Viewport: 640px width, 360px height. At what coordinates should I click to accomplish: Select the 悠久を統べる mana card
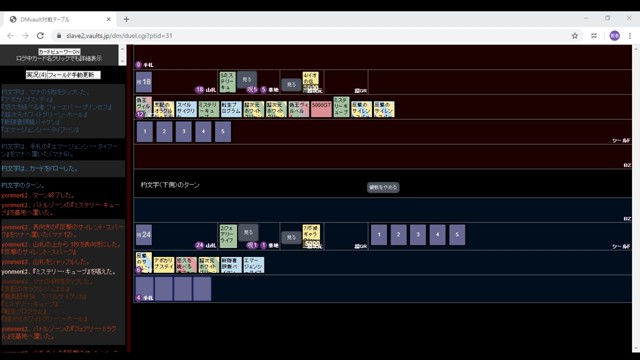187,265
